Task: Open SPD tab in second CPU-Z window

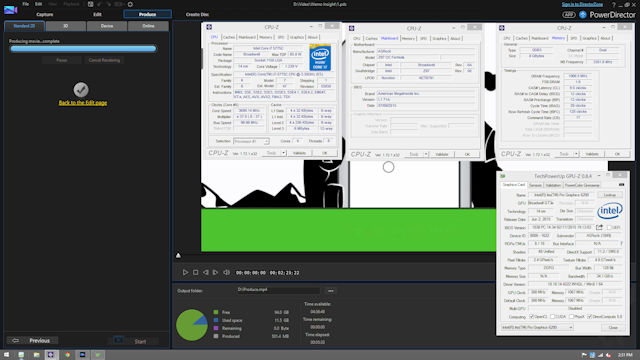Action: [423, 38]
